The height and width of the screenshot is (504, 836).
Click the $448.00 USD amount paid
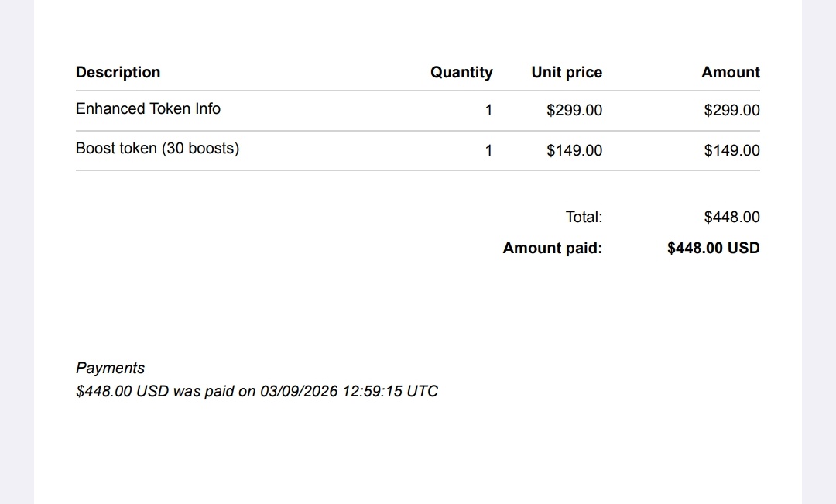(x=714, y=248)
